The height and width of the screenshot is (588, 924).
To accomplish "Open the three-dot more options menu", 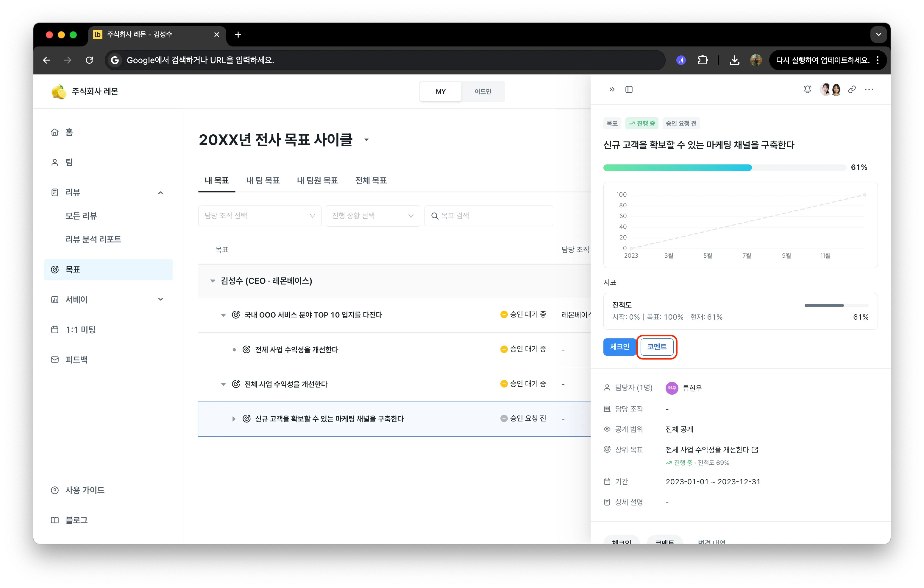I will pyautogui.click(x=869, y=89).
